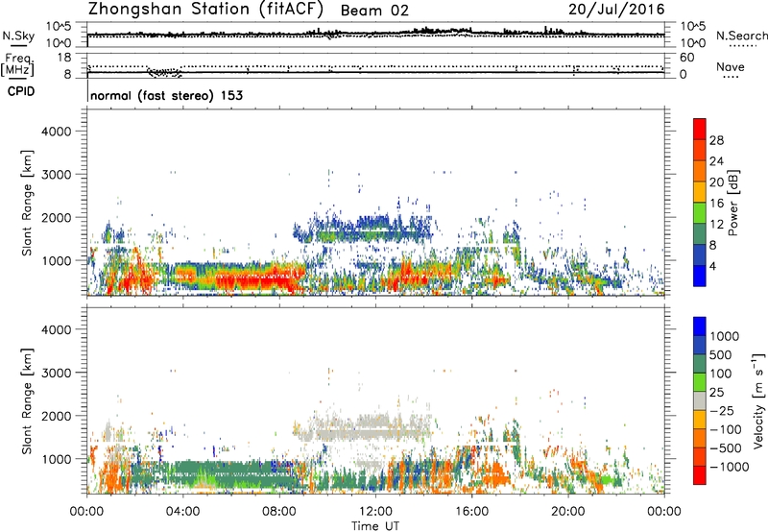Screen dimensions: 768x532
Task: Click the "-500" velocity colorbar value
Action: coord(726,447)
